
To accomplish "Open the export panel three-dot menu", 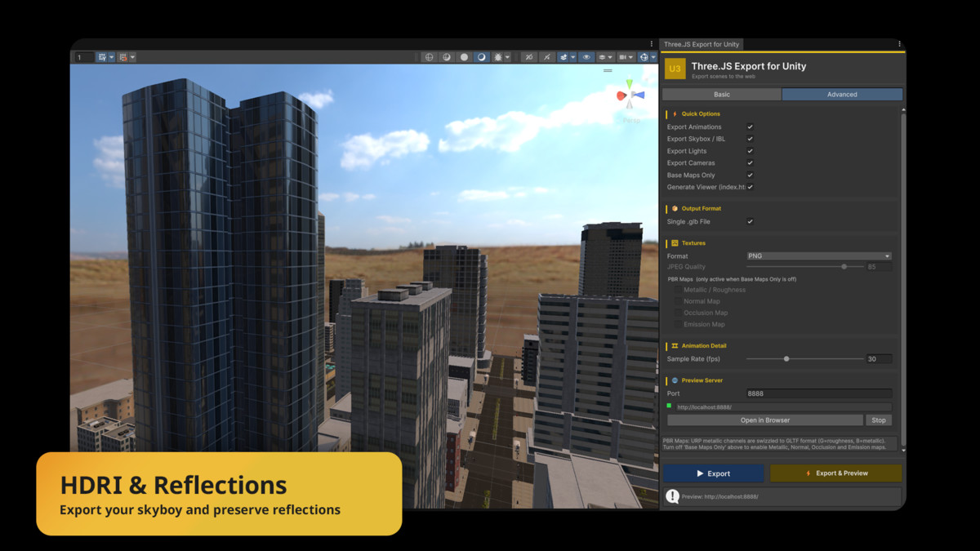I will click(x=899, y=44).
